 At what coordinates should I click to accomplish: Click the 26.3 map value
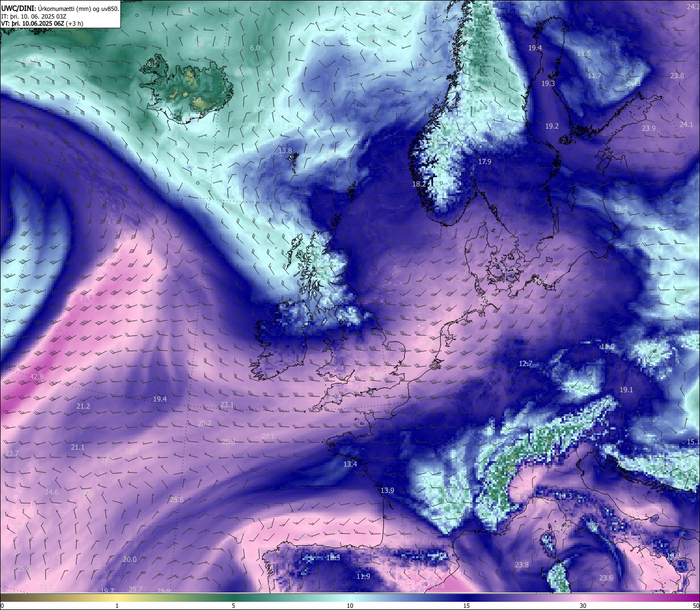tap(229, 441)
